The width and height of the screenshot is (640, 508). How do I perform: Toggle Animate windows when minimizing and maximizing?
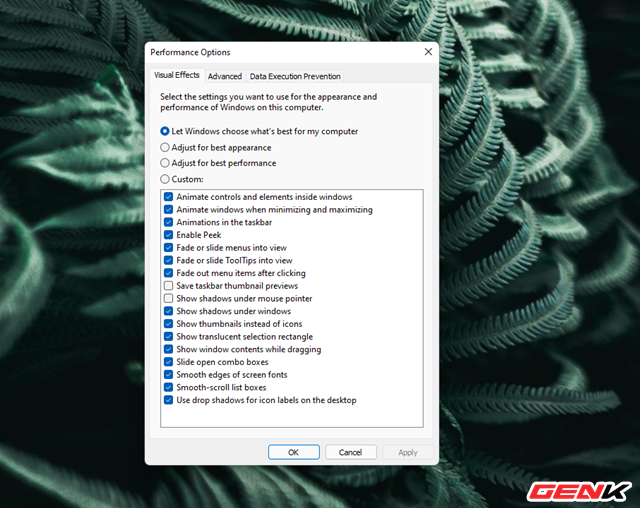169,210
